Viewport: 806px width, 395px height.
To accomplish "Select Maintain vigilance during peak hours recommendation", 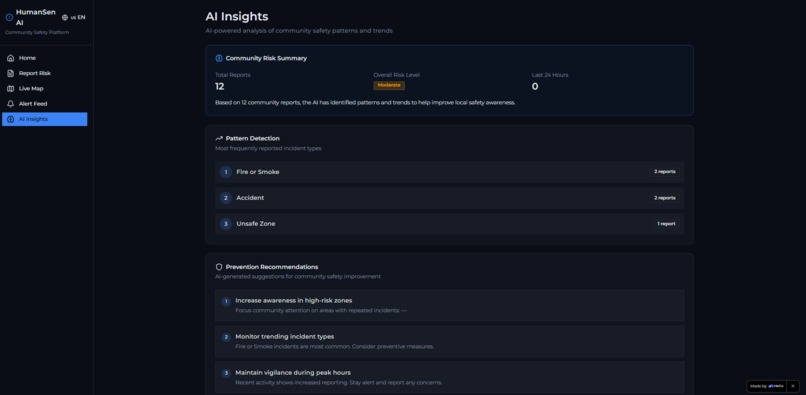I will 450,378.
